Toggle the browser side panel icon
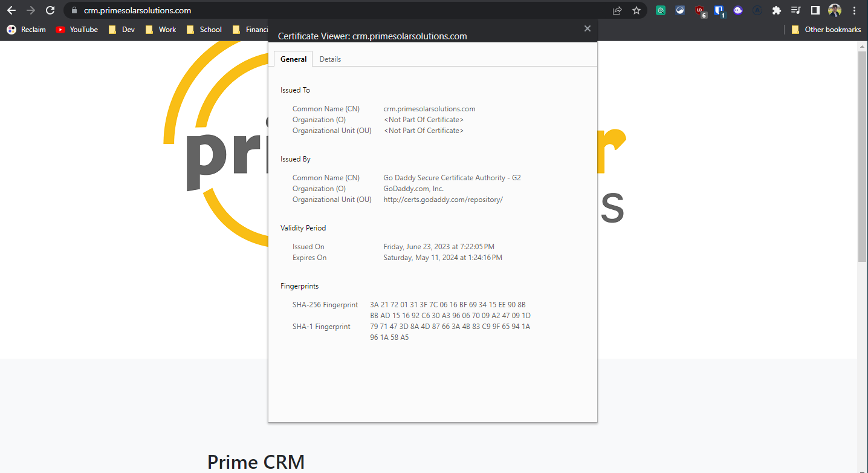Screen dimensions: 868x473 click(x=815, y=10)
